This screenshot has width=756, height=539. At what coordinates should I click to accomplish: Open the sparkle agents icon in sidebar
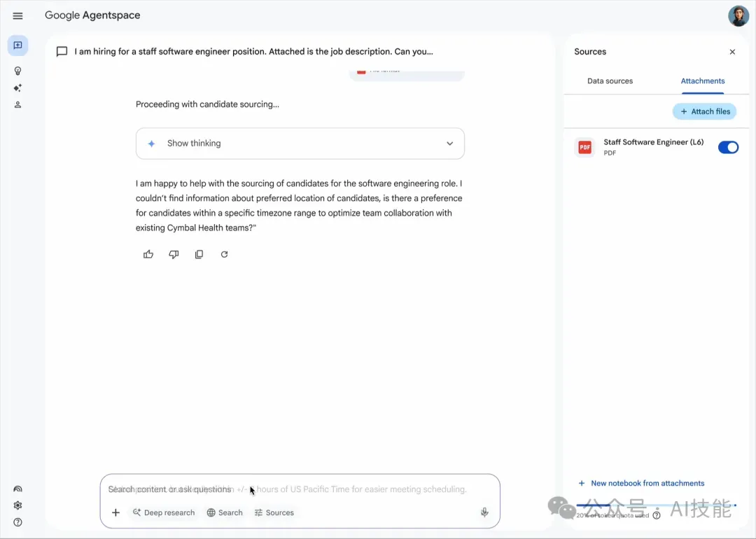(17, 87)
